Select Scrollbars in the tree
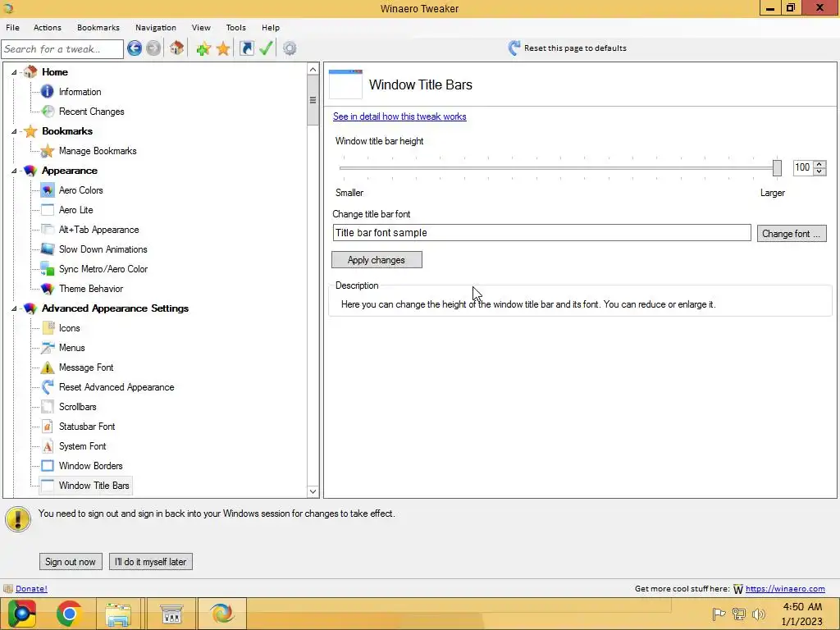The width and height of the screenshot is (840, 630). click(x=78, y=407)
